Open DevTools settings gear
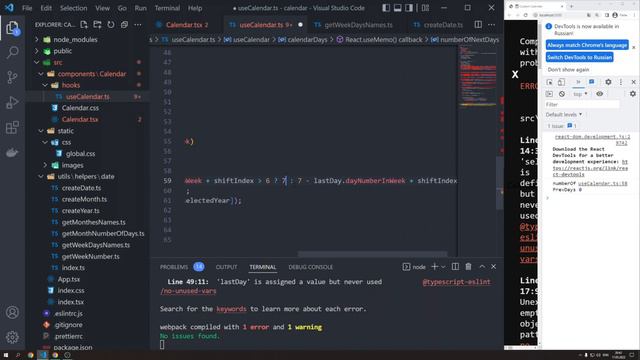Image resolution: width=640 pixels, height=360 pixels. coord(608,82)
